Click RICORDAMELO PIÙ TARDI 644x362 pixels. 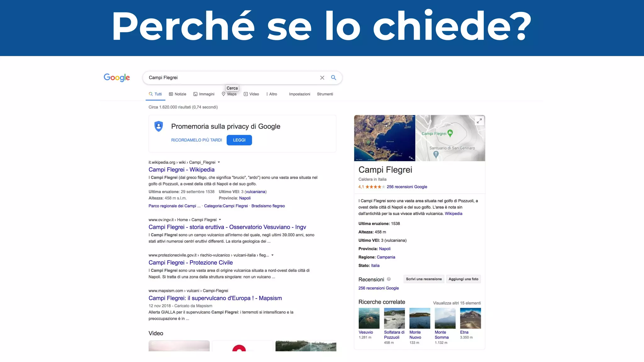point(197,140)
